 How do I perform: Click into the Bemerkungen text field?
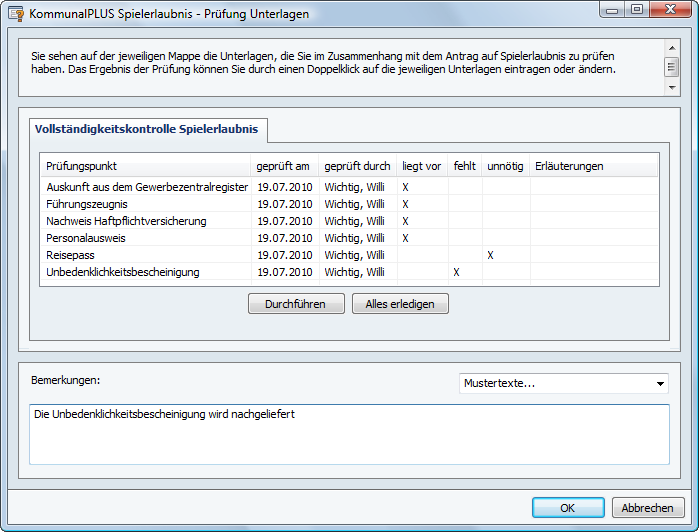click(348, 434)
